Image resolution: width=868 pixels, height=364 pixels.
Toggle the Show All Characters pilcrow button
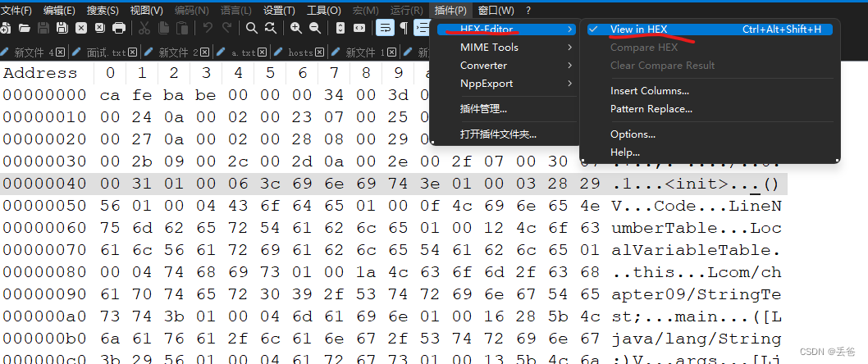404,28
